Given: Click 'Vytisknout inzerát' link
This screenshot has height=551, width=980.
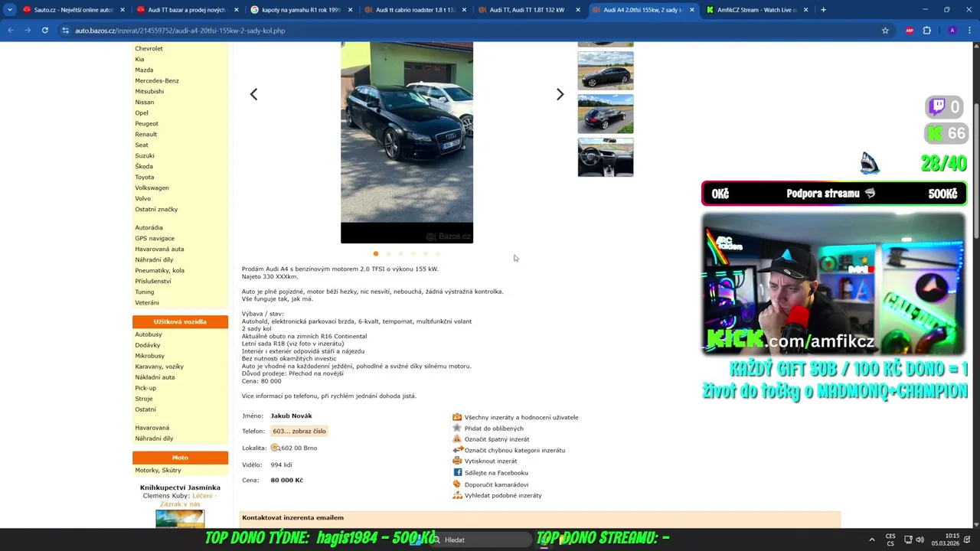Looking at the screenshot, I should click(x=491, y=461).
